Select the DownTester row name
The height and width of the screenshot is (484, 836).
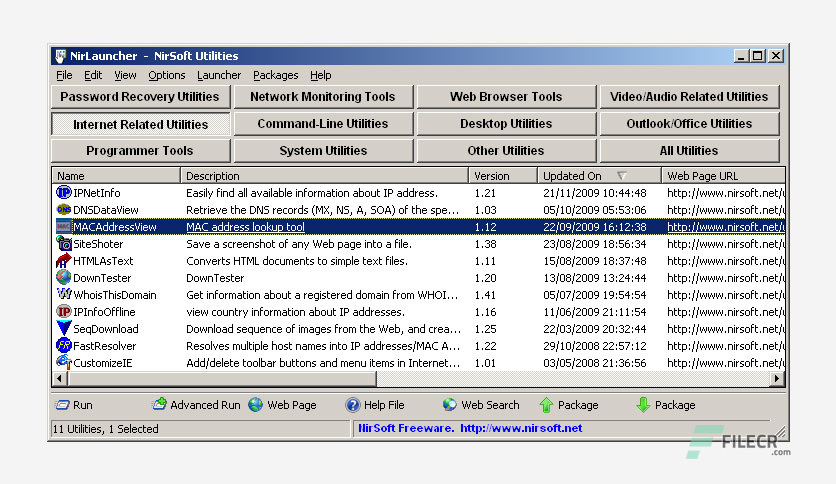coord(102,278)
